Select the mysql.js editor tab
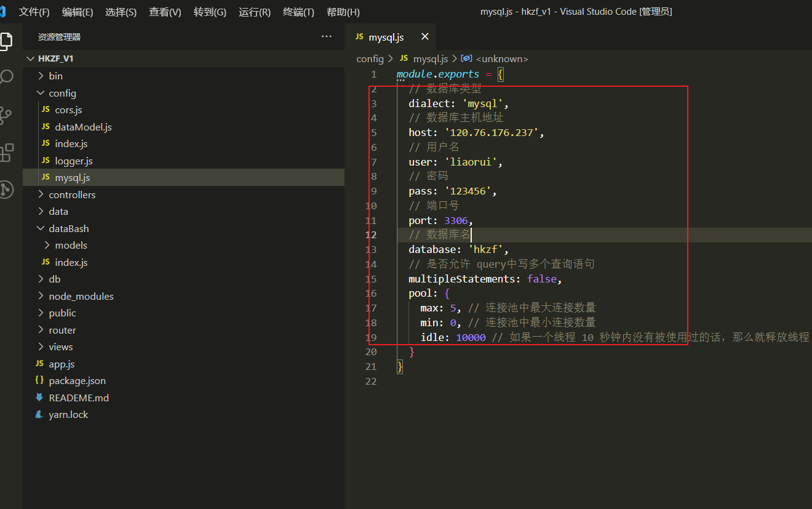Image resolution: width=812 pixels, height=509 pixels. pyautogui.click(x=391, y=37)
